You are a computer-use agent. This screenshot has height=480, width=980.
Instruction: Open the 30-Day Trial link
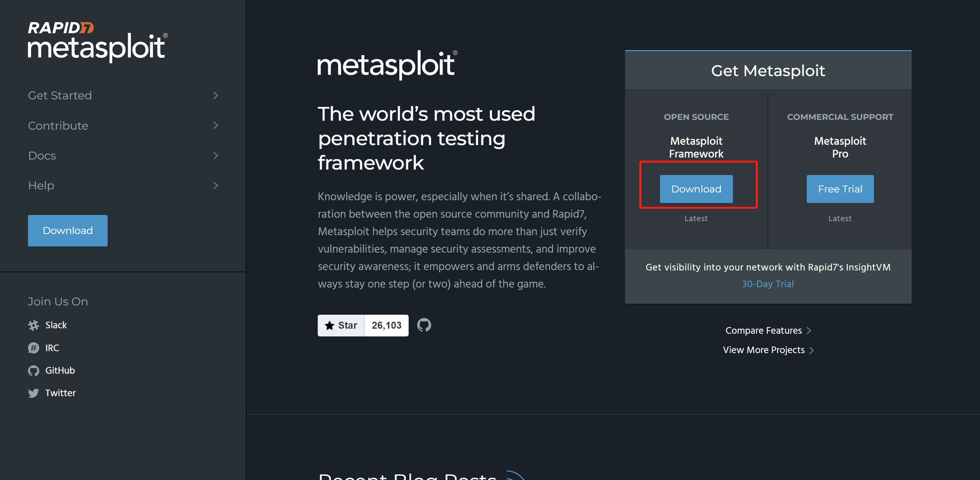768,284
